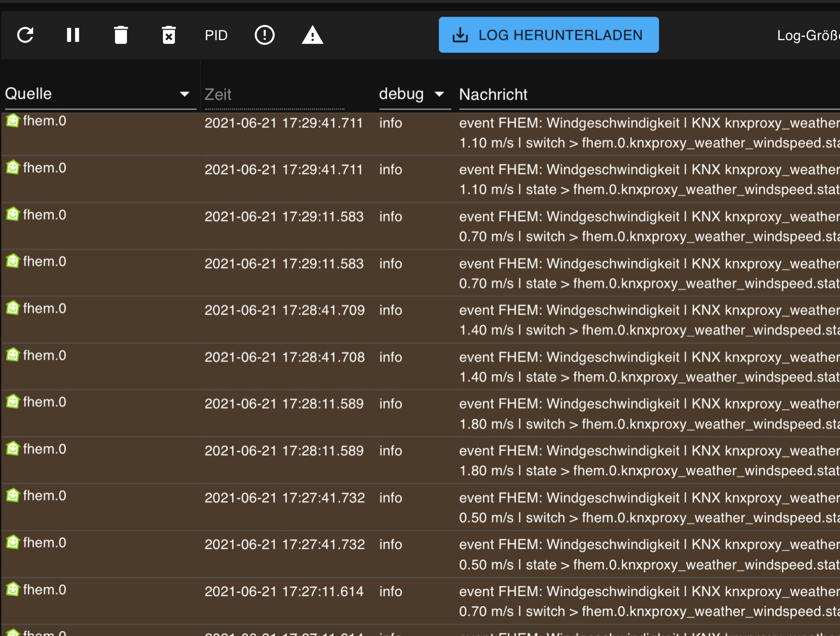Open the Quelle source filter dropdown
The height and width of the screenshot is (636, 840).
[x=101, y=94]
